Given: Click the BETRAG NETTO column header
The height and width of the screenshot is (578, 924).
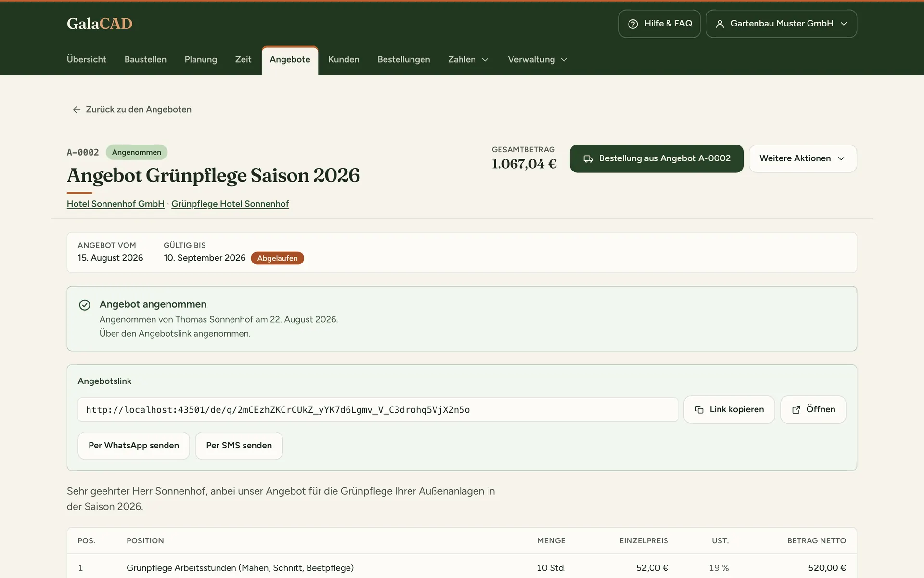Looking at the screenshot, I should tap(816, 541).
